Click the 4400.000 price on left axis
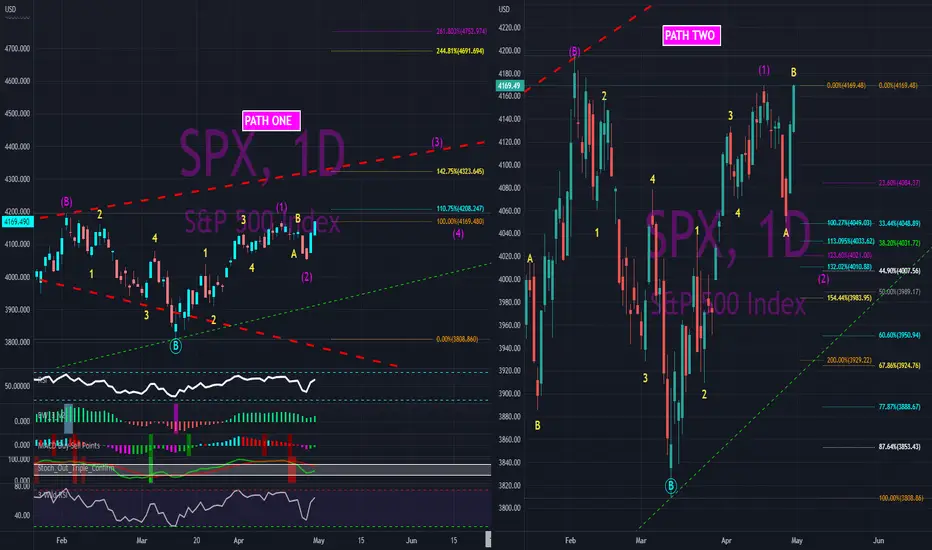 (x=17, y=146)
